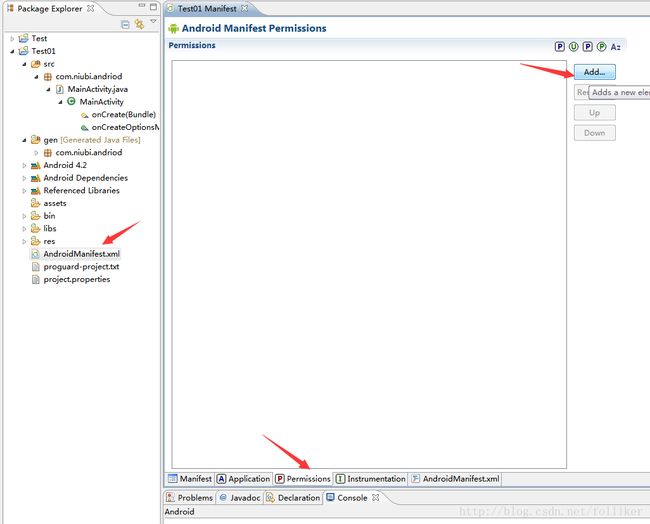The width and height of the screenshot is (650, 524).
Task: Minimize the Package Explorer panel
Action: [142, 6]
